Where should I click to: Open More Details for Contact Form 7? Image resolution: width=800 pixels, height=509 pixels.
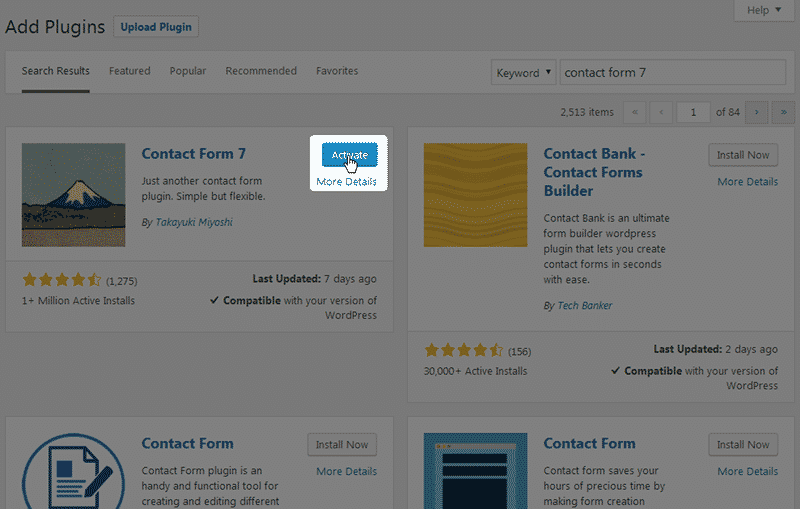click(x=346, y=182)
